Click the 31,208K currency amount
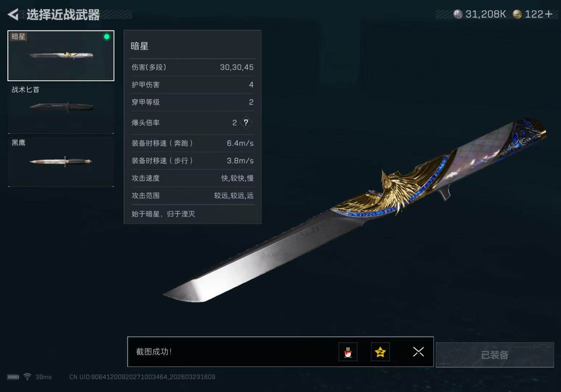 click(x=486, y=14)
